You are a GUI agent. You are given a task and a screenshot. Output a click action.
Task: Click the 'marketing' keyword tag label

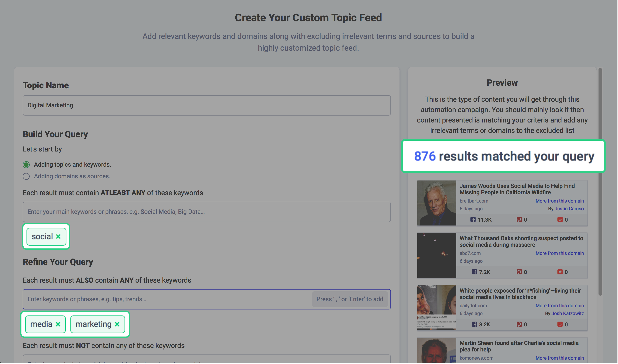[94, 325]
